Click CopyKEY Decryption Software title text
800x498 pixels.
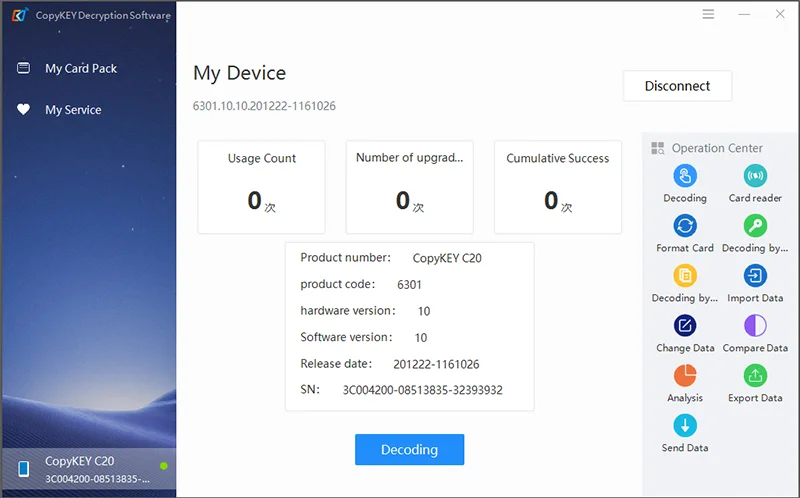click(x=103, y=15)
